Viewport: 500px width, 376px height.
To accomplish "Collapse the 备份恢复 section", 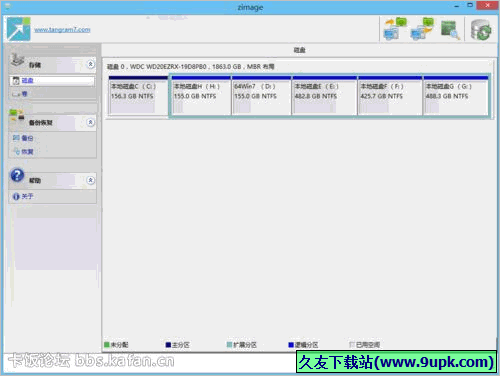I will pos(90,122).
